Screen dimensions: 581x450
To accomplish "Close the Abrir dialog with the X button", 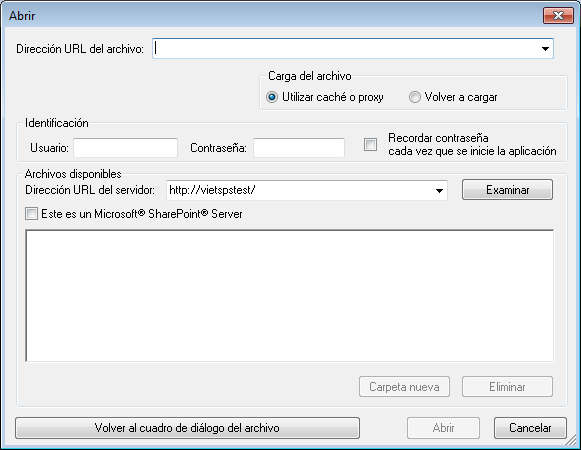I will click(x=558, y=15).
